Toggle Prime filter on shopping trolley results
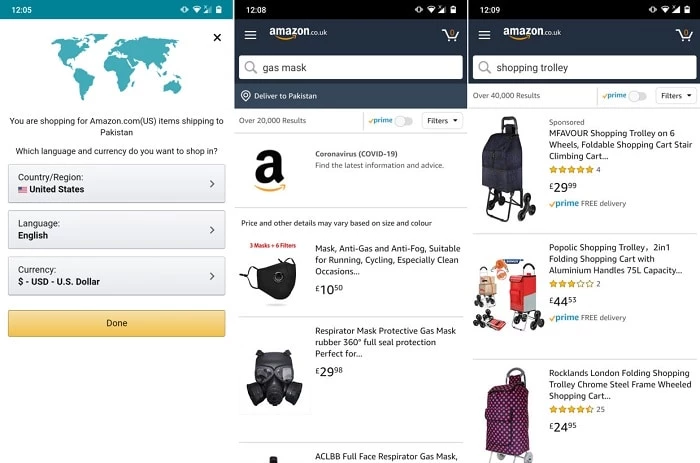700x463 pixels. [x=637, y=96]
